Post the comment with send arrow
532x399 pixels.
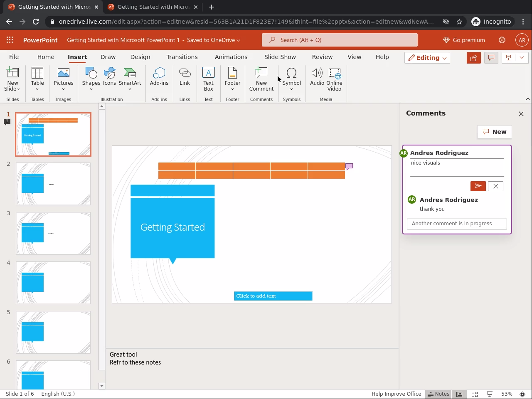coord(478,186)
